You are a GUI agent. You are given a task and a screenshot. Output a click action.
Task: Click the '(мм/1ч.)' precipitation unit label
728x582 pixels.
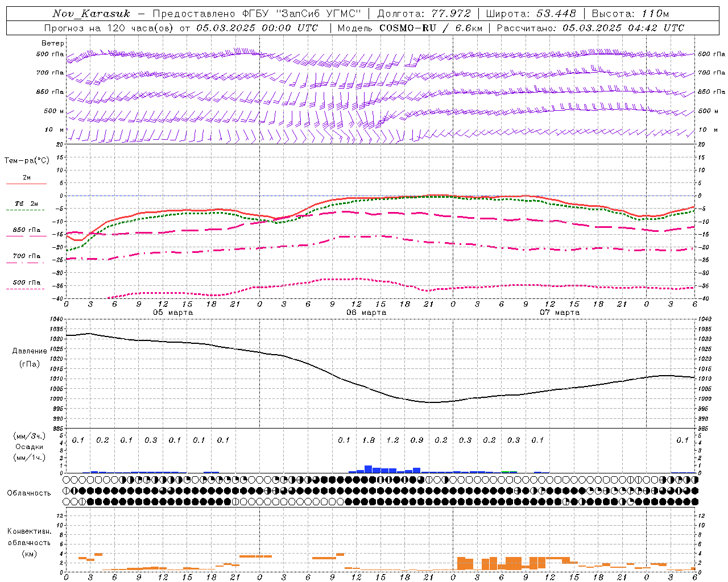pos(30,458)
